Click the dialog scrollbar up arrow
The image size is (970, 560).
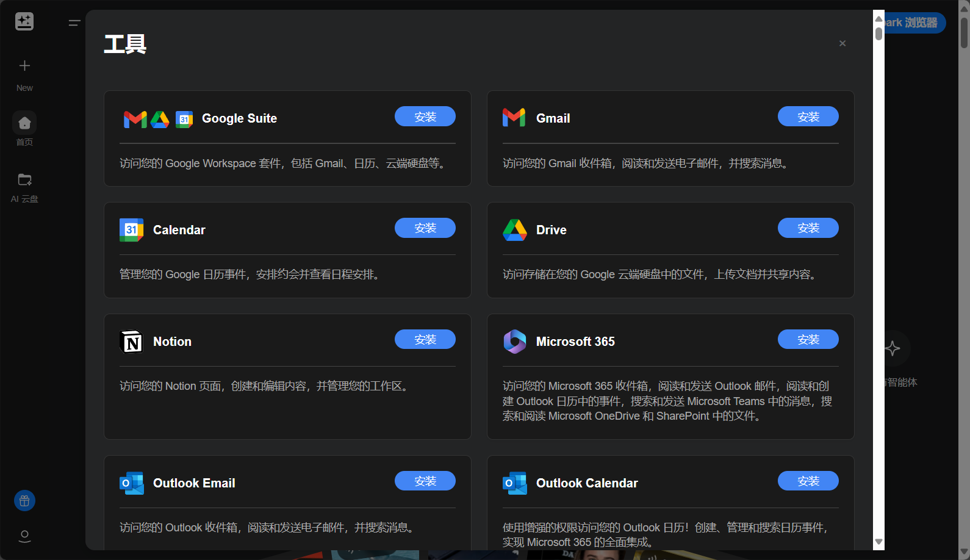pos(878,18)
